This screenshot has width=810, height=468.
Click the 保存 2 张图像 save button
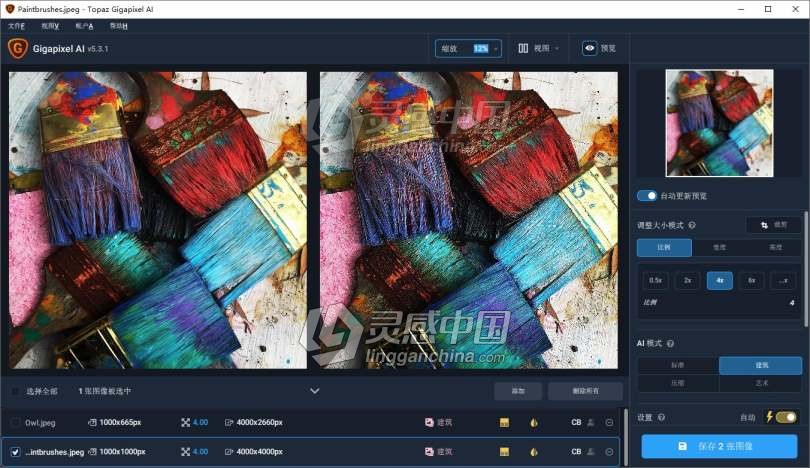(719, 446)
